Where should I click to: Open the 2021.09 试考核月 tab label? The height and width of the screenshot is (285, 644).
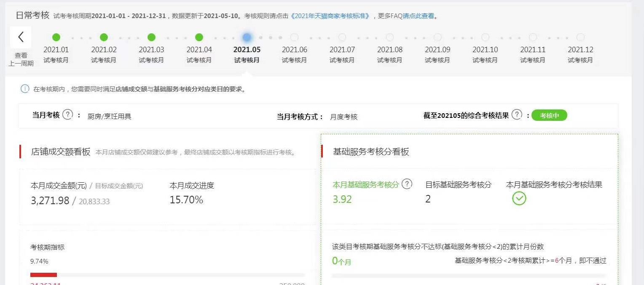[437, 55]
